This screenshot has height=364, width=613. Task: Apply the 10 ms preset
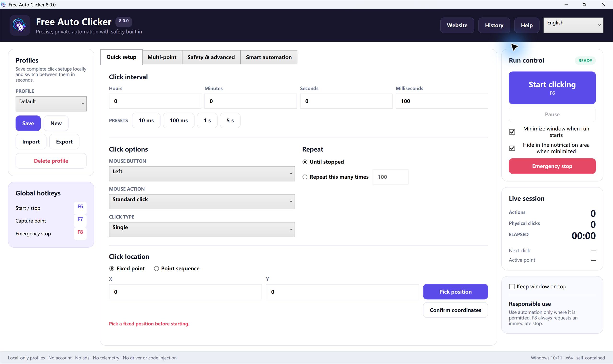pos(146,120)
